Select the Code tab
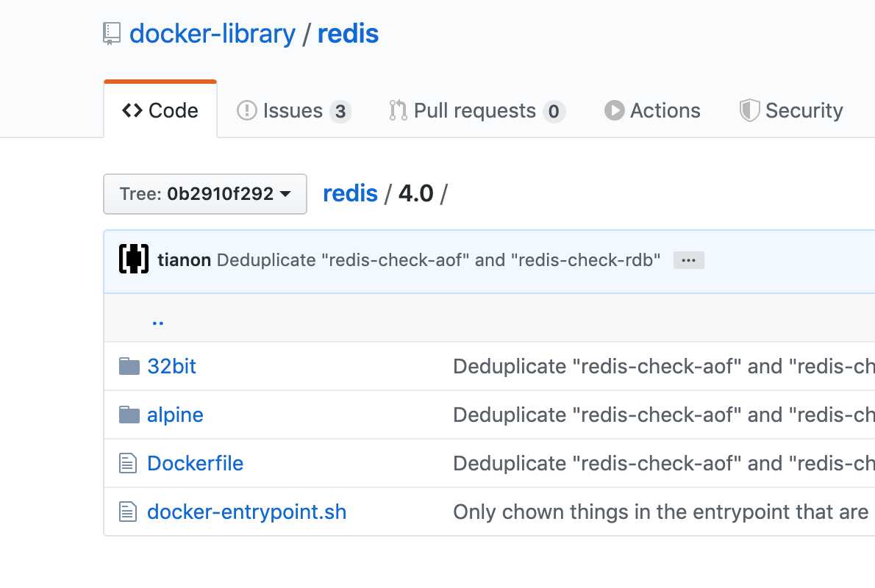875x588 pixels. (160, 110)
